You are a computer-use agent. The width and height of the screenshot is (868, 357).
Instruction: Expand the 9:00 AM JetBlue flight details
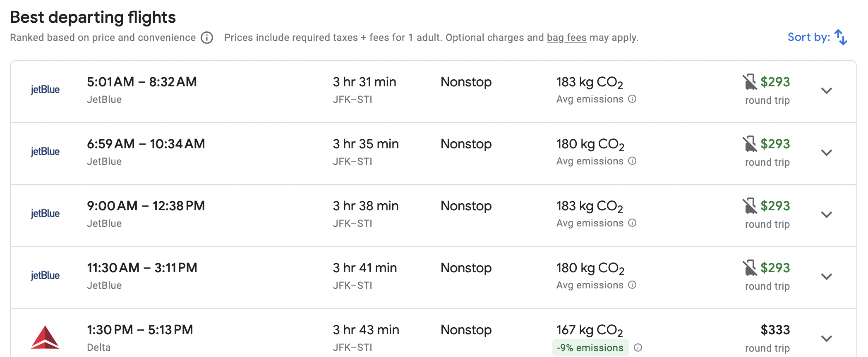[x=827, y=215]
